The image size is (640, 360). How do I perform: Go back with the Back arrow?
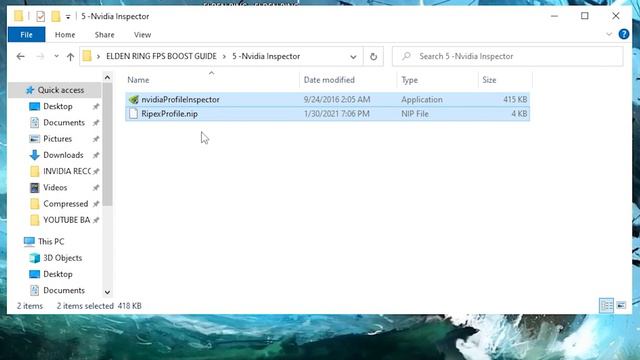pos(20,56)
